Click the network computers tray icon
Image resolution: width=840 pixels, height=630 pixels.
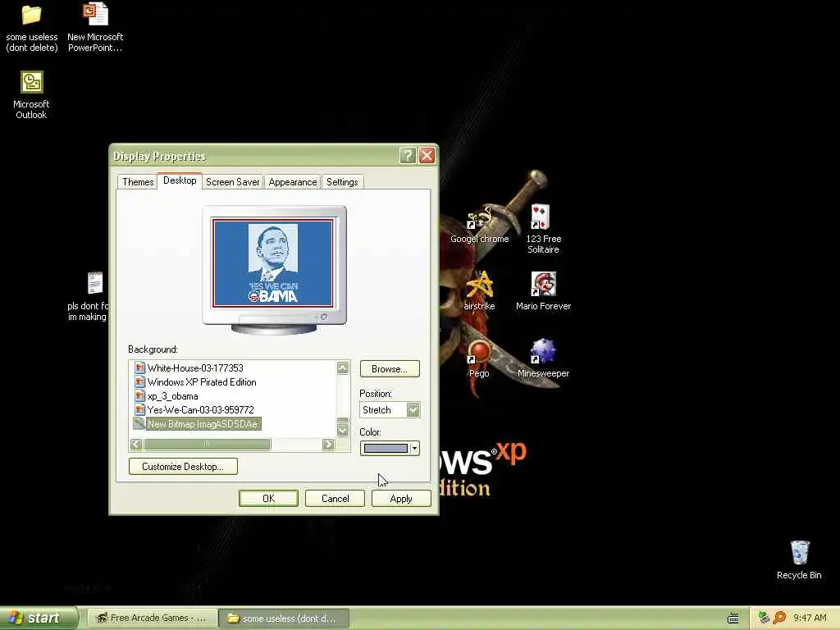pyautogui.click(x=764, y=618)
